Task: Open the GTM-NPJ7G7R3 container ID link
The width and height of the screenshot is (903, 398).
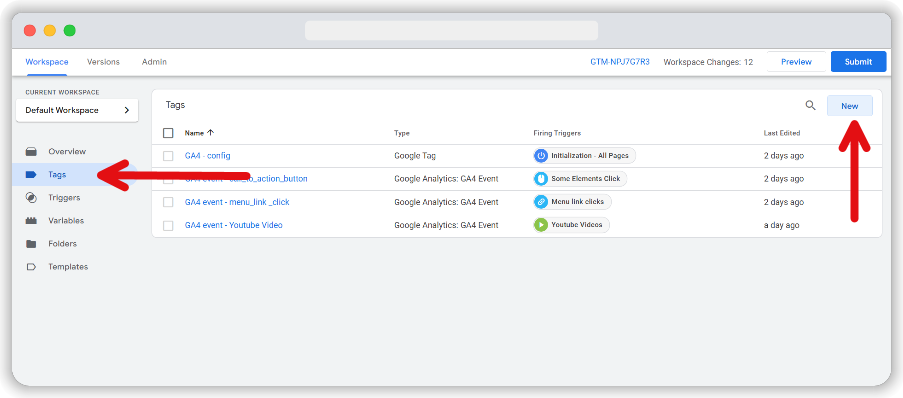Action: [x=620, y=62]
